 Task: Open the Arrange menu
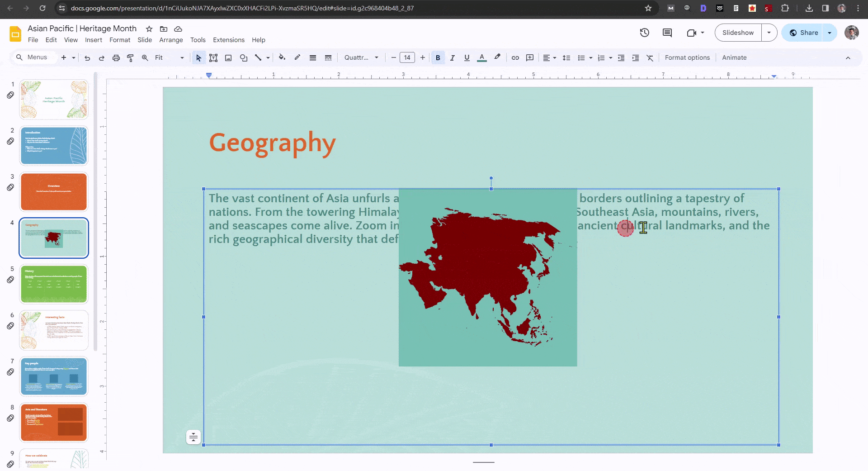click(171, 40)
